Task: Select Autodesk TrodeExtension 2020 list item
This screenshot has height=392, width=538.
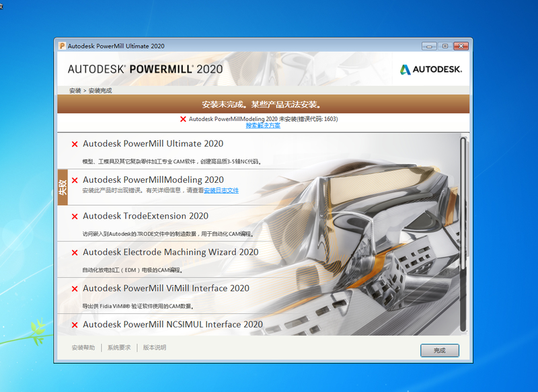Action: pos(145,217)
